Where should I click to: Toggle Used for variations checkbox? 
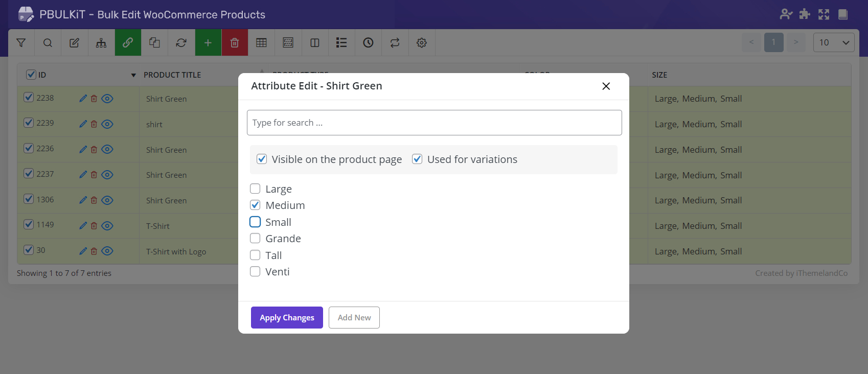(x=417, y=159)
